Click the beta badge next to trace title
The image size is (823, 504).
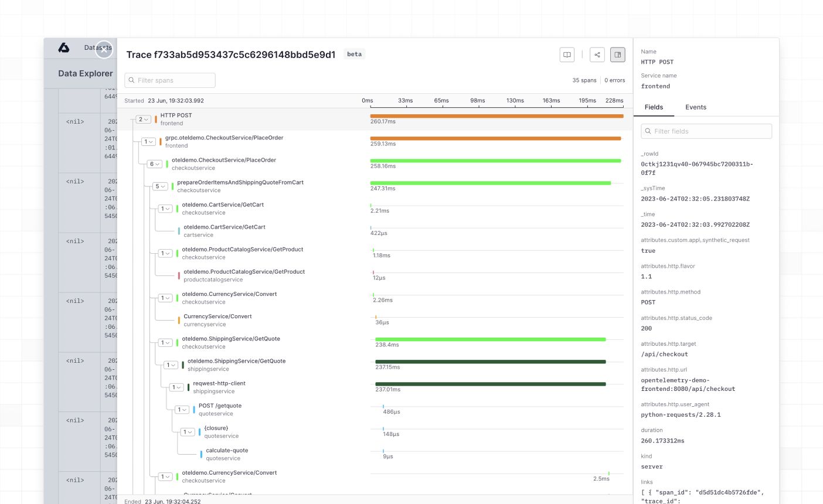pyautogui.click(x=354, y=54)
